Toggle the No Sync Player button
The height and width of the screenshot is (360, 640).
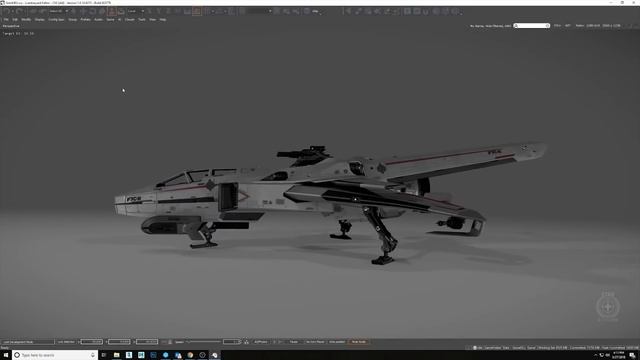click(x=315, y=342)
